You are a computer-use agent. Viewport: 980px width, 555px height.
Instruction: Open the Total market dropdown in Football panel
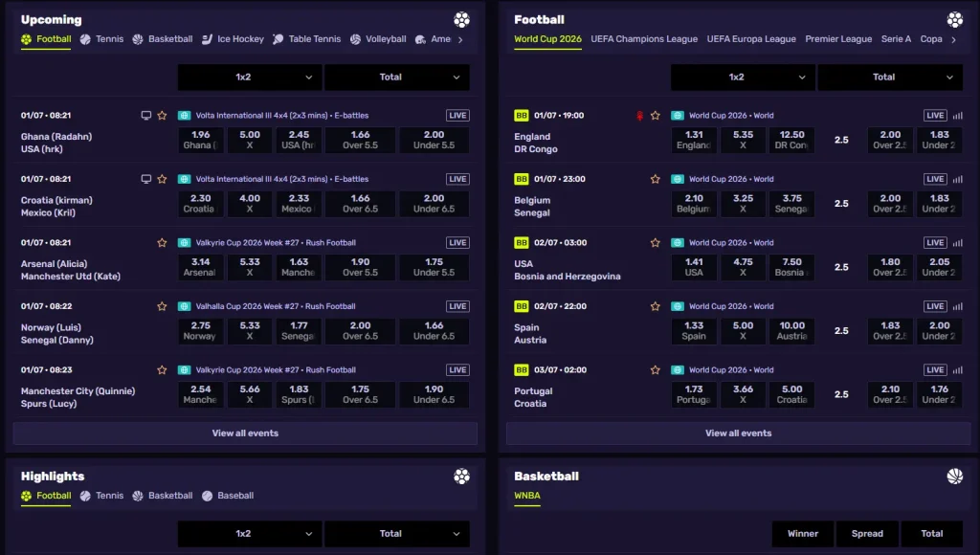(890, 78)
